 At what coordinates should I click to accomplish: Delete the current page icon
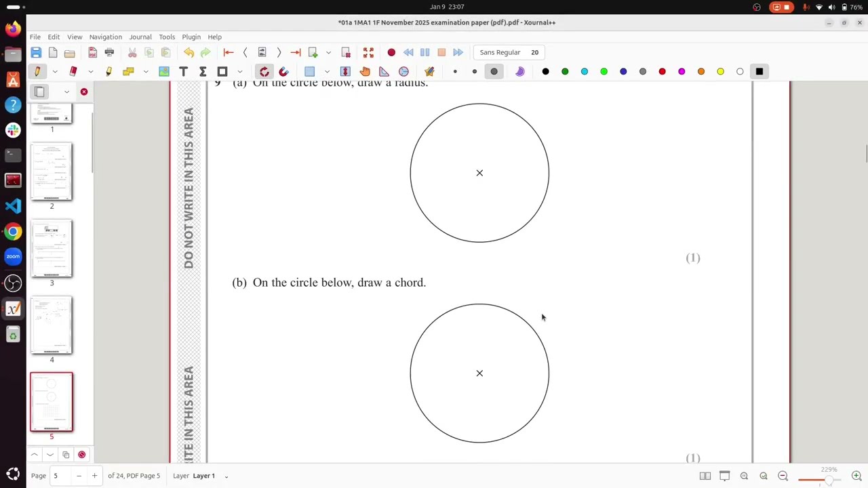pyautogui.click(x=346, y=52)
